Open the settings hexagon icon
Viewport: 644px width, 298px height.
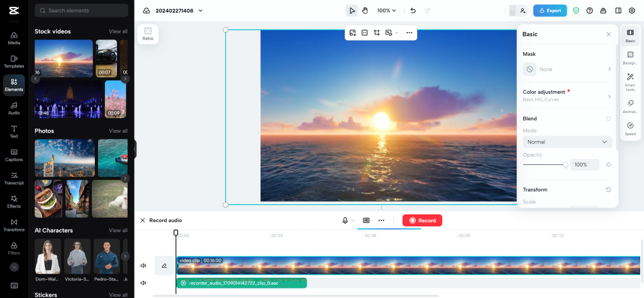point(632,11)
